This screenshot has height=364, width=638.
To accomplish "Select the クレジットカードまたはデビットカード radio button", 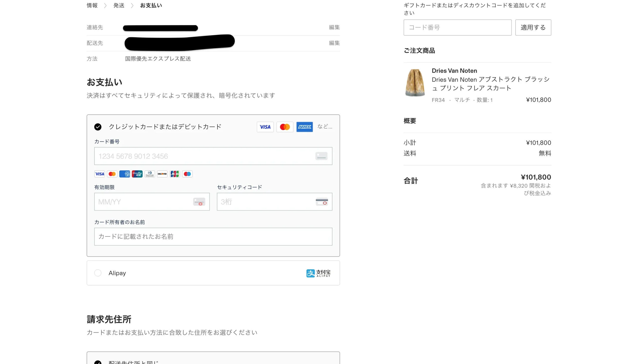I will 98,127.
